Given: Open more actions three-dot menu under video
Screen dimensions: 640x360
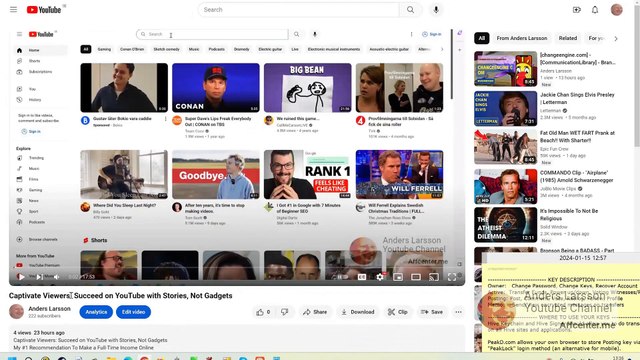Looking at the screenshot, I should pyautogui.click(x=458, y=312).
